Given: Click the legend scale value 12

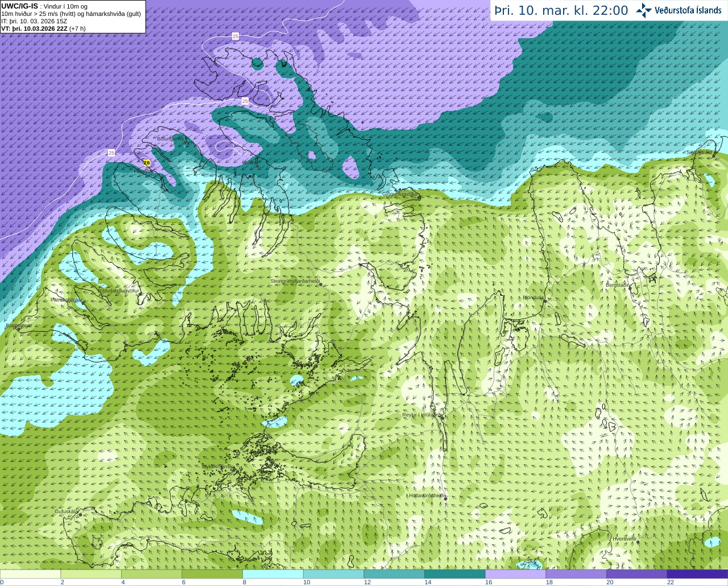Looking at the screenshot, I should point(367,582).
